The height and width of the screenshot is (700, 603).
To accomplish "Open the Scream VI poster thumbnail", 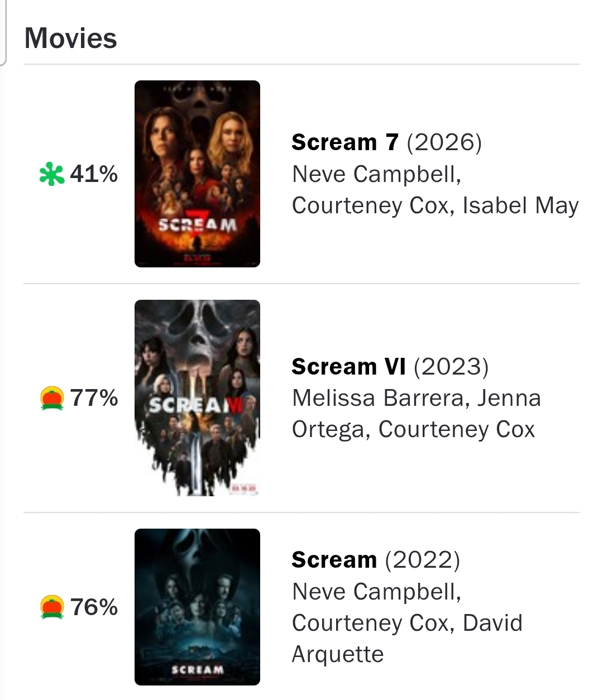I will (197, 397).
